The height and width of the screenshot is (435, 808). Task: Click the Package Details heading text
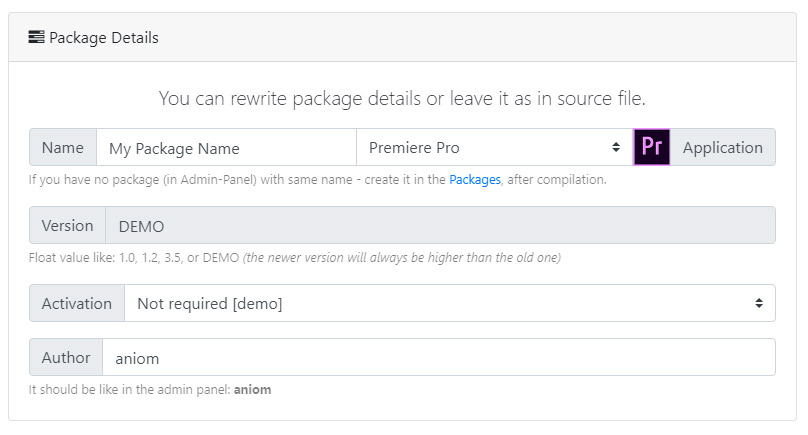(x=104, y=38)
